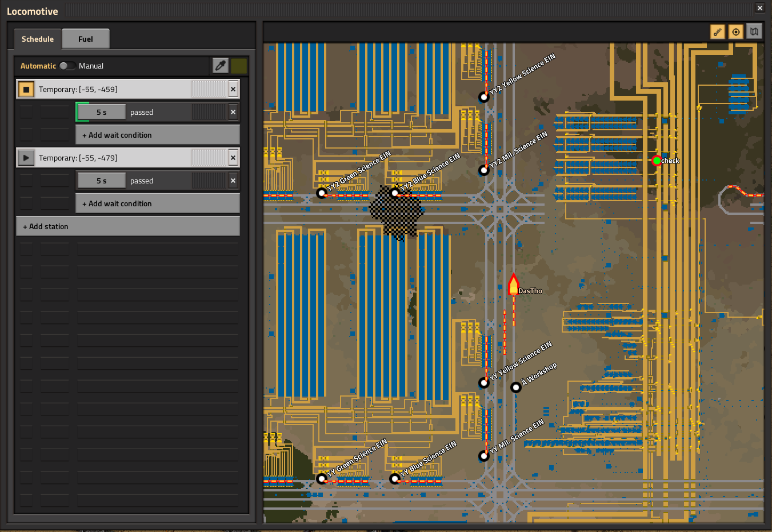
Task: Close the Locomotive window
Action: pyautogui.click(x=760, y=8)
